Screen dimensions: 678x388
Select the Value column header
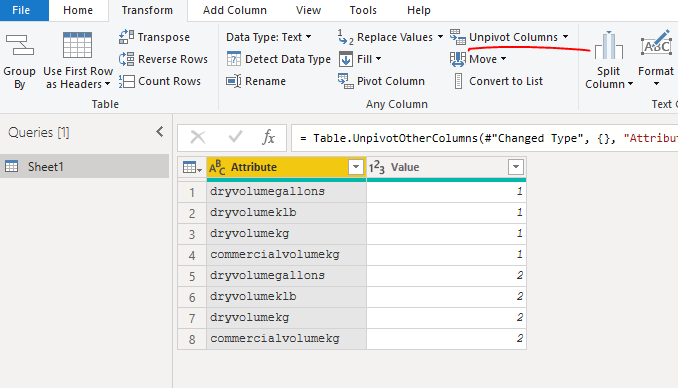point(446,167)
